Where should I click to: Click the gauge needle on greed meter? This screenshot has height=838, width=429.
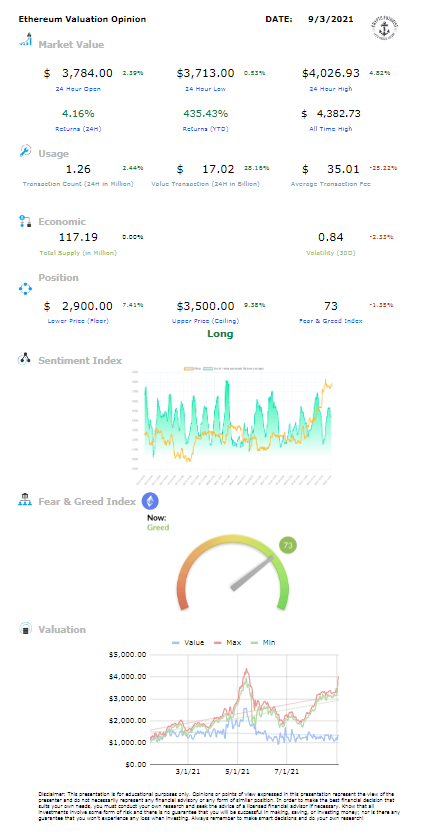pyautogui.click(x=253, y=573)
